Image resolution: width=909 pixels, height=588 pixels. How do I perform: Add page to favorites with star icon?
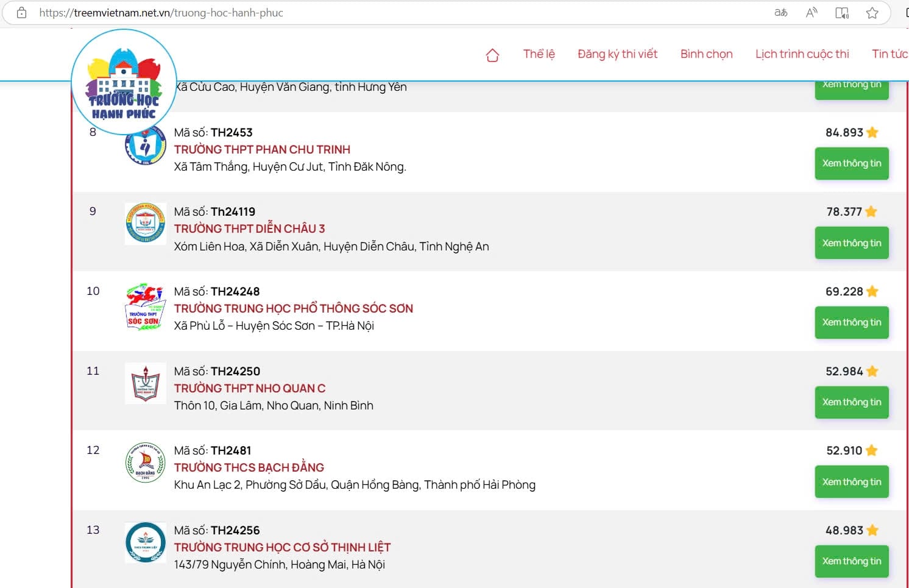coord(872,13)
